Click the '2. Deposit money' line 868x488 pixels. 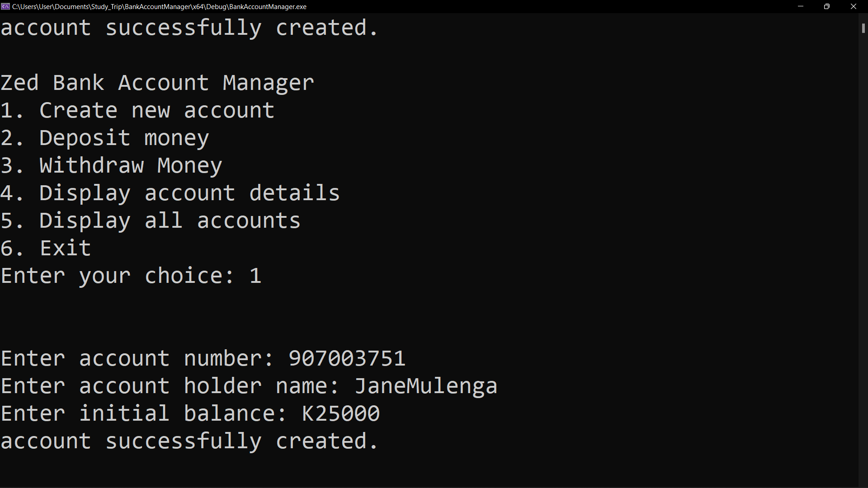tap(105, 138)
